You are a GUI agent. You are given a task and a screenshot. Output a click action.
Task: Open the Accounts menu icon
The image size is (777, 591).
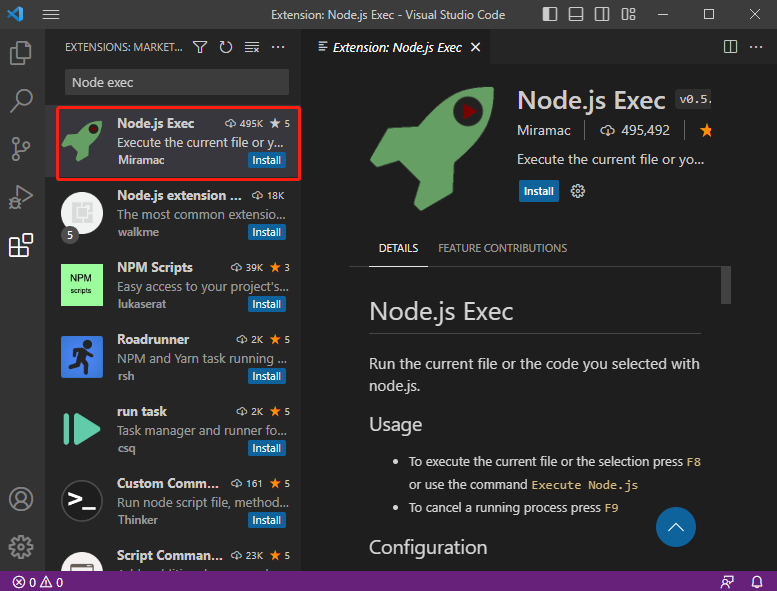click(x=21, y=499)
